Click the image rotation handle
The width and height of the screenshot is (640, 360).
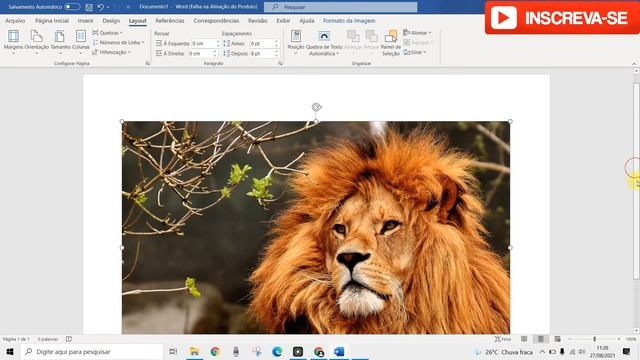tap(316, 107)
